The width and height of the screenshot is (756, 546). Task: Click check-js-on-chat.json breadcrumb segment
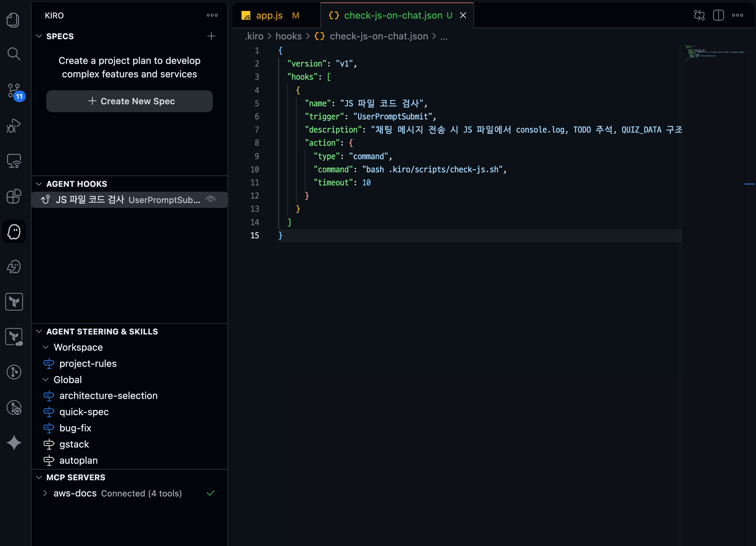[379, 36]
